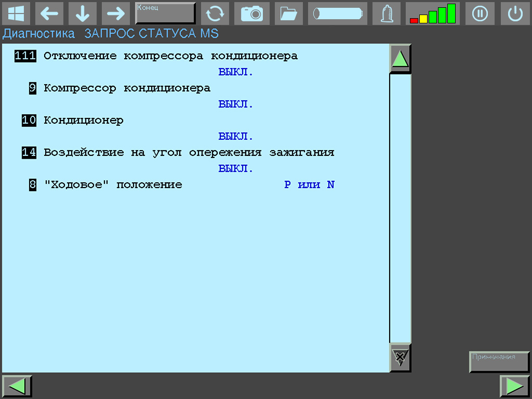
Task: Click the crossed-out scroll down arrow
Action: pyautogui.click(x=400, y=357)
